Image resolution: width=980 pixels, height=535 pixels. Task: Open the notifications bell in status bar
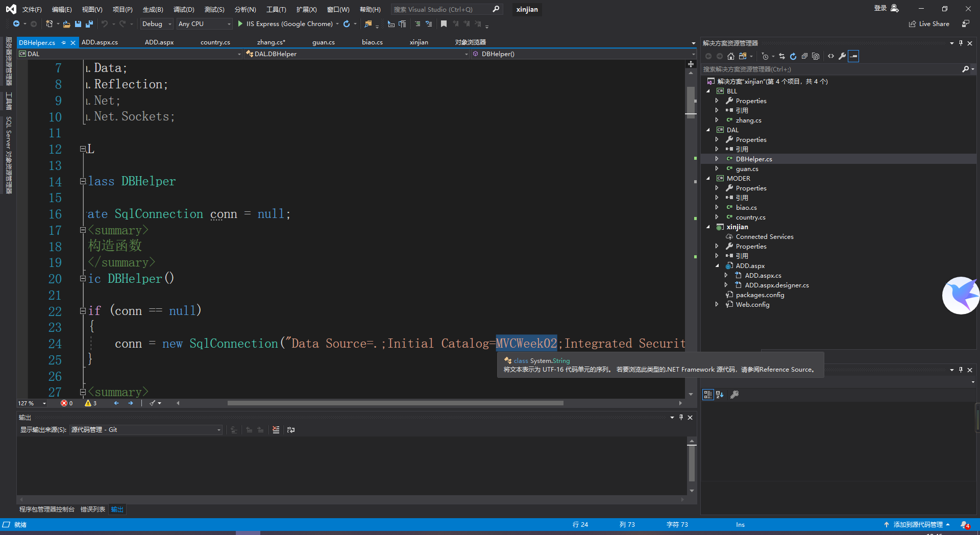[965, 525]
